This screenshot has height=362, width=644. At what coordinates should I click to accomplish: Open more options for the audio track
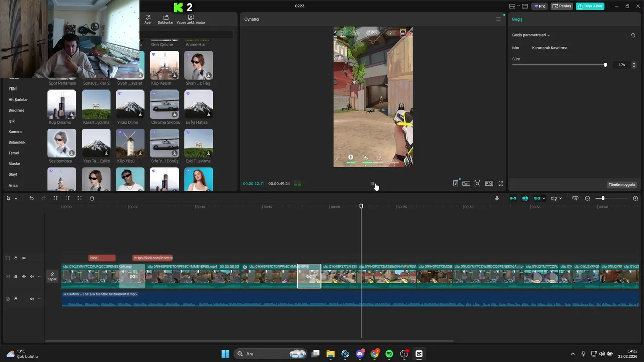[40, 299]
